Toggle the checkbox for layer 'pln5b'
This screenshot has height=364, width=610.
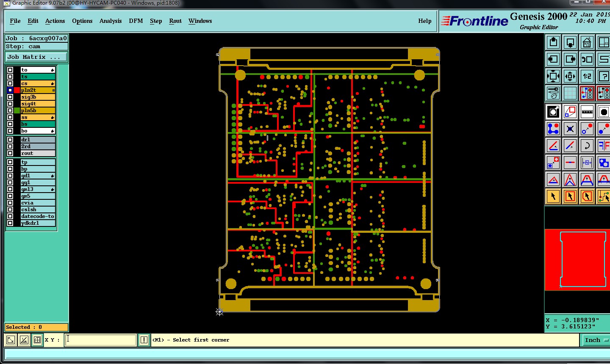coord(10,110)
